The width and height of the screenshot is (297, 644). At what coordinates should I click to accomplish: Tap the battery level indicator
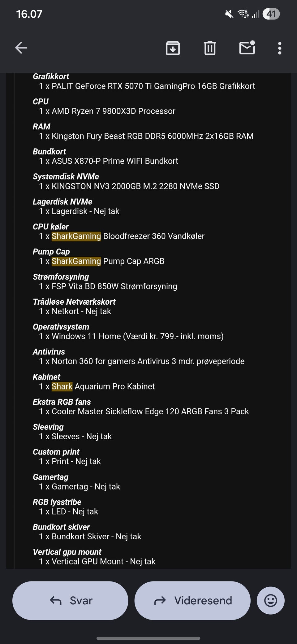(x=271, y=14)
